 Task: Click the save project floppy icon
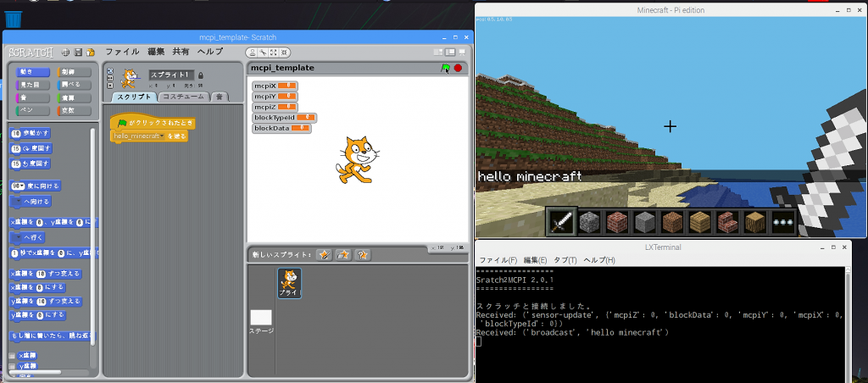[x=78, y=52]
